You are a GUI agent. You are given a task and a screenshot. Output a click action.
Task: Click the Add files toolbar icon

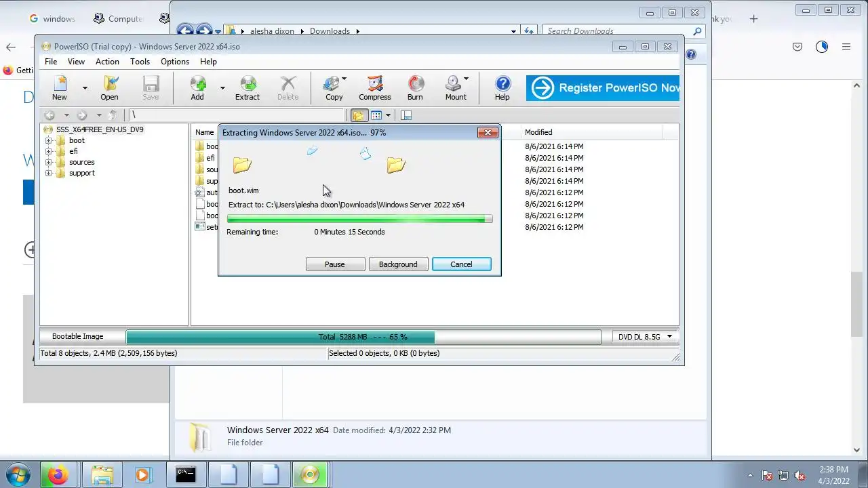coord(197,88)
